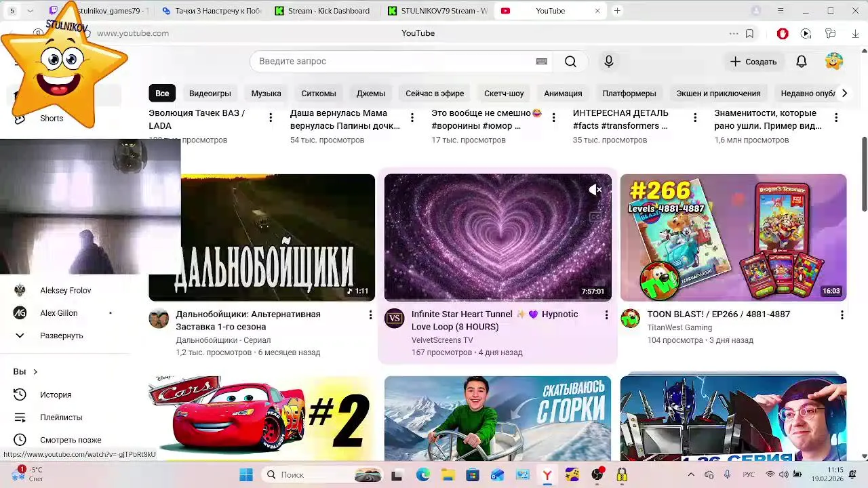Screen dimensions: 868x488
Task: Open the taskbar volume control
Action: coord(784,475)
